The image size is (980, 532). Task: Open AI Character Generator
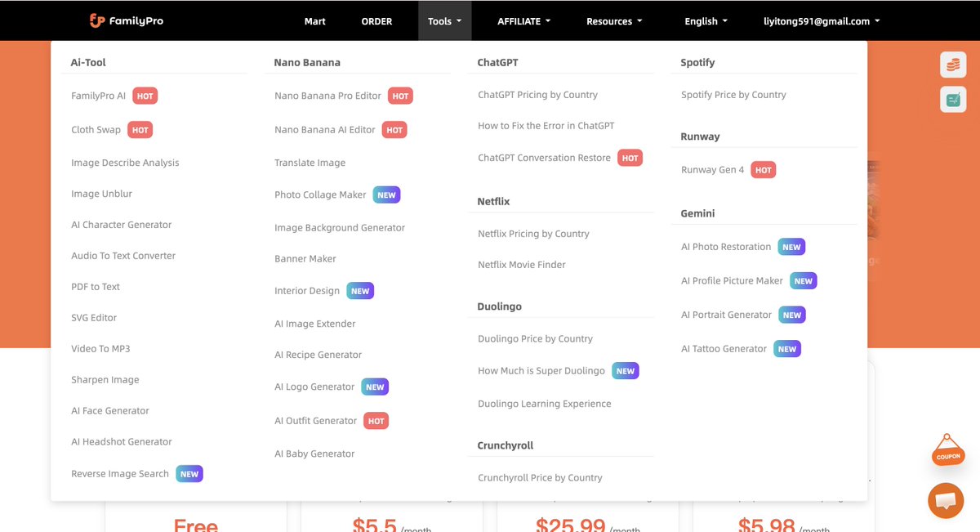pyautogui.click(x=122, y=225)
